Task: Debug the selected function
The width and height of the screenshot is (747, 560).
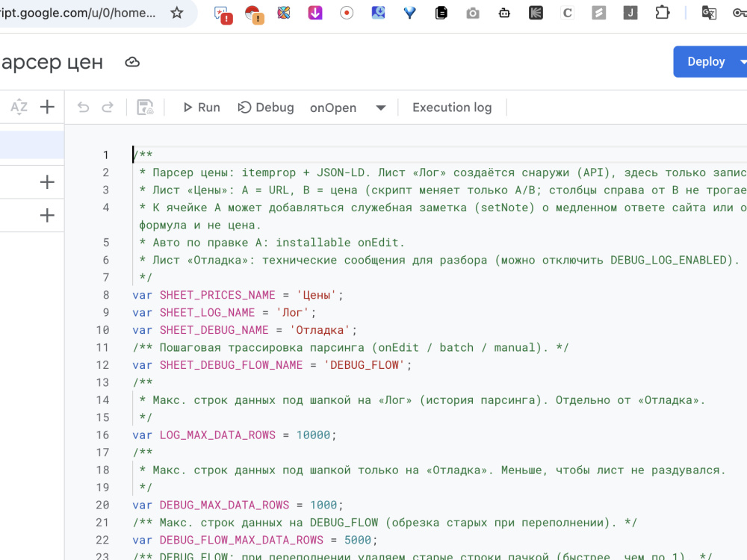Action: tap(266, 108)
